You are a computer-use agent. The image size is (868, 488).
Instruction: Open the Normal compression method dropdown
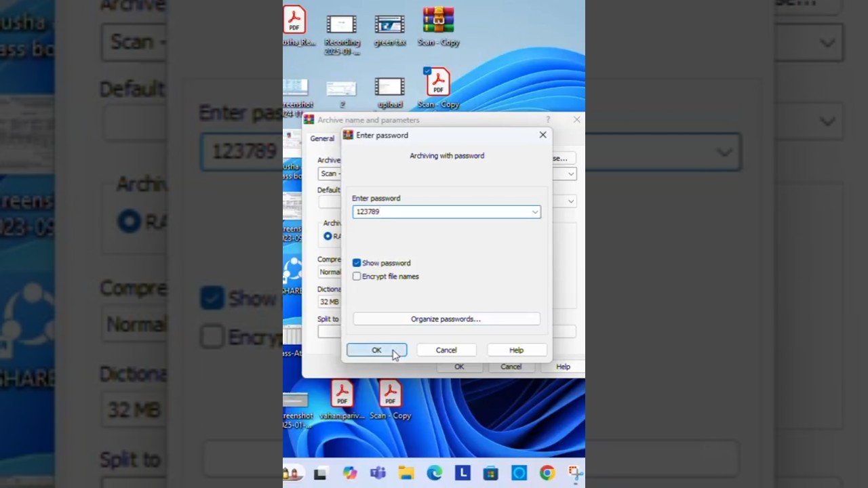pos(330,272)
